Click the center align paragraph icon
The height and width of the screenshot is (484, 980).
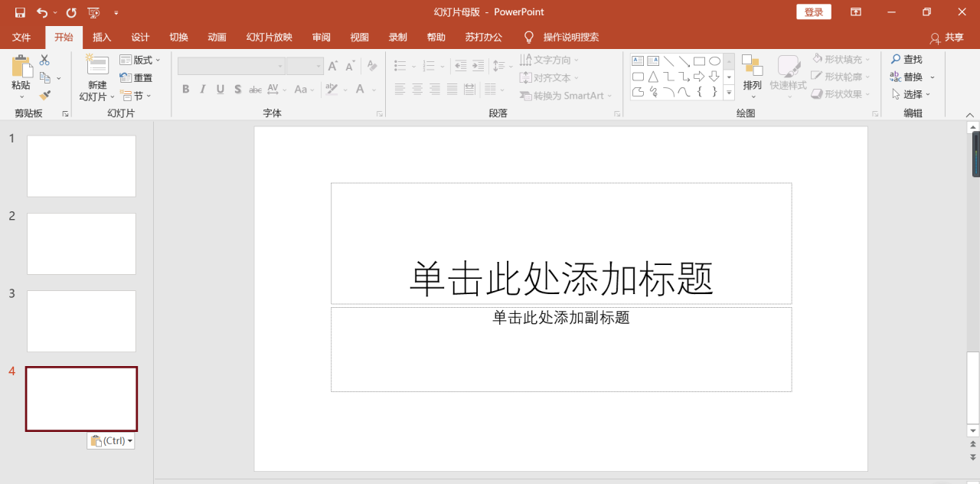416,89
